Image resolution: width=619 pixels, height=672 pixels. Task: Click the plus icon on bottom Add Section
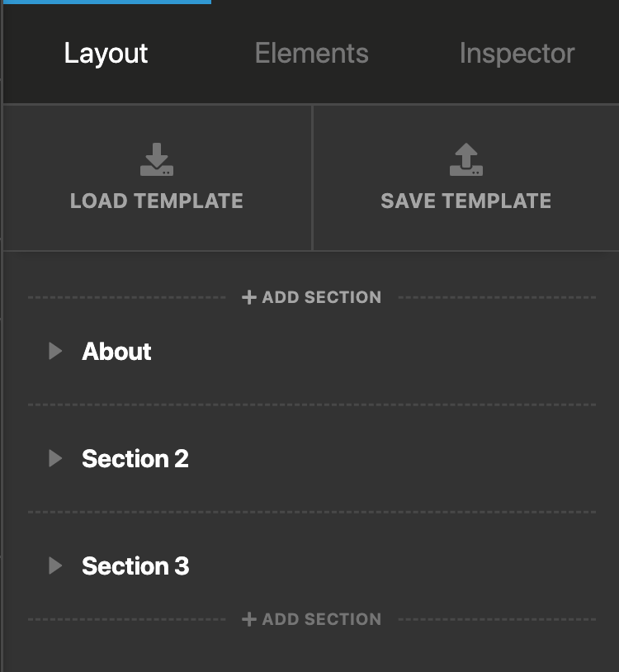click(x=249, y=619)
